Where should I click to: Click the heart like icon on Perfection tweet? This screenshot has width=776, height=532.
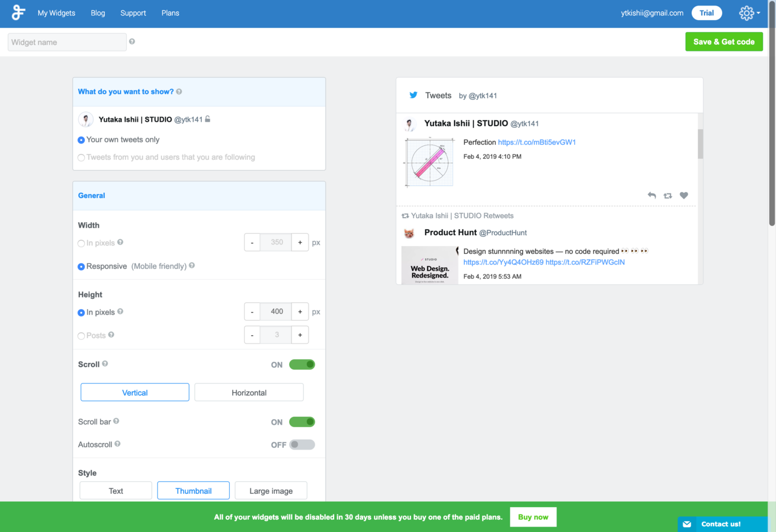point(684,195)
